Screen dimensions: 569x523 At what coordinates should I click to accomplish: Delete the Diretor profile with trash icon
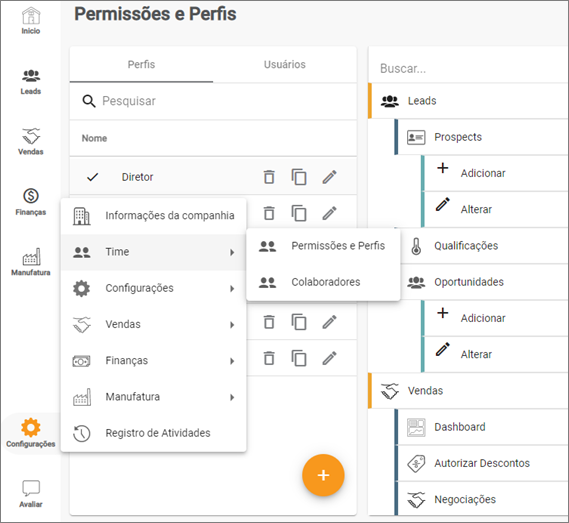point(269,177)
